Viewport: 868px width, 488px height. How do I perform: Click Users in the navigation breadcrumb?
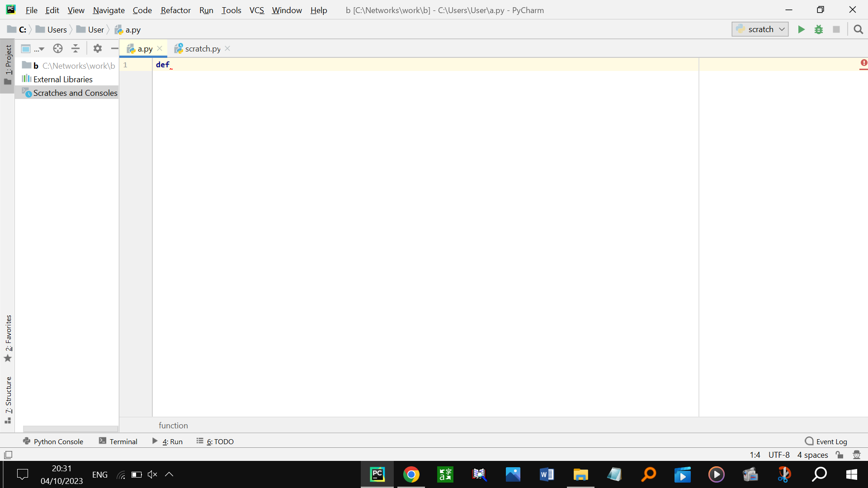click(x=51, y=29)
